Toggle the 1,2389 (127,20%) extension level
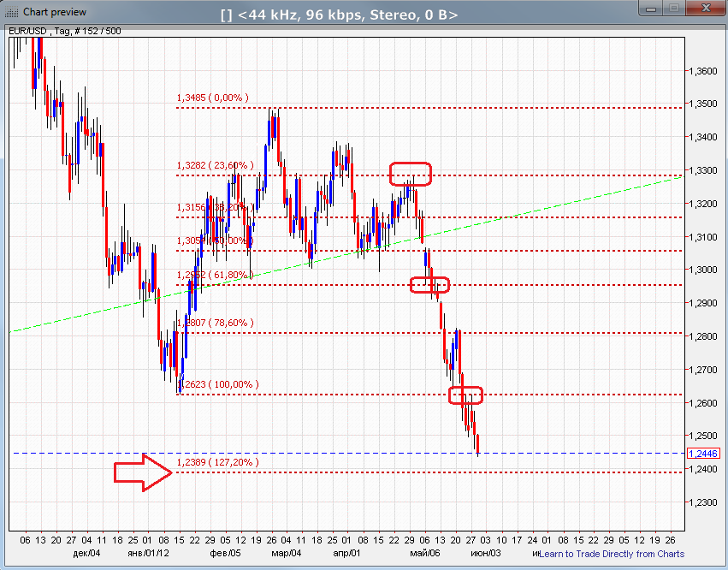The width and height of the screenshot is (728, 570). click(217, 462)
